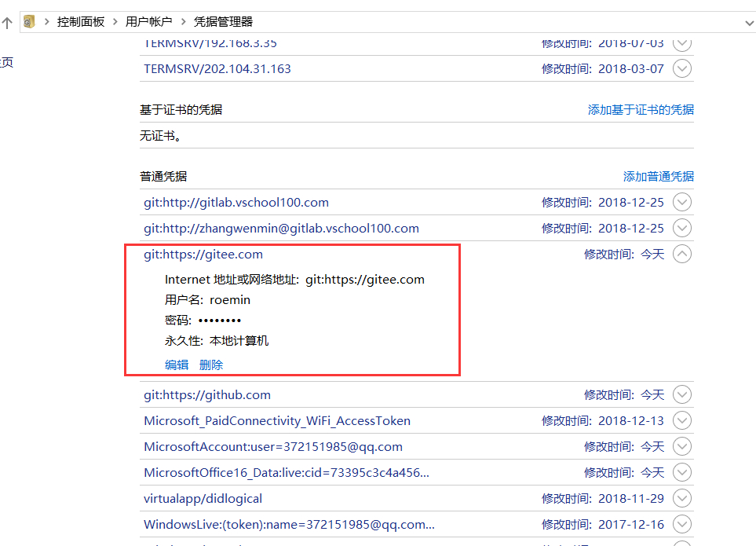
Task: Open virtualapp/didlogical credential entry
Action: click(x=203, y=499)
